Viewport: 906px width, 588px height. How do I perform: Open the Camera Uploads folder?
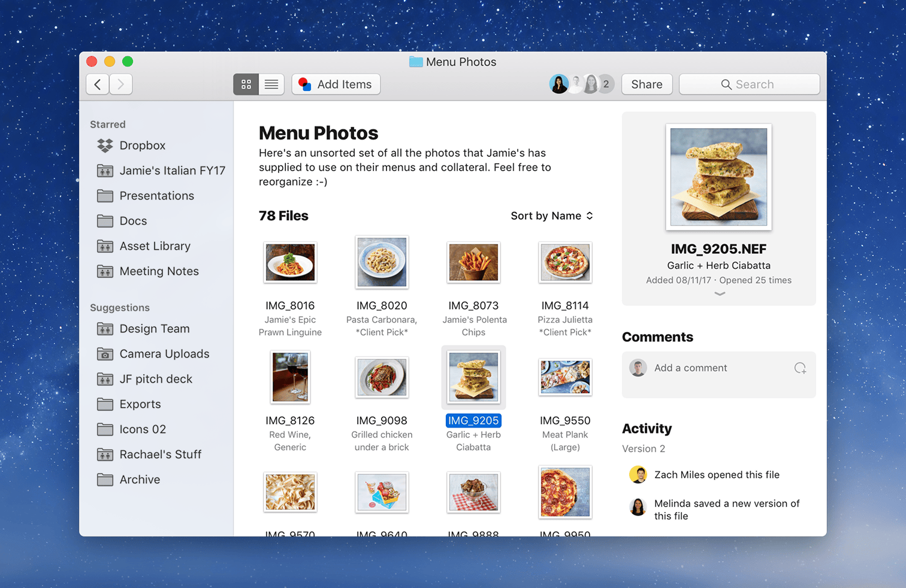tap(164, 354)
